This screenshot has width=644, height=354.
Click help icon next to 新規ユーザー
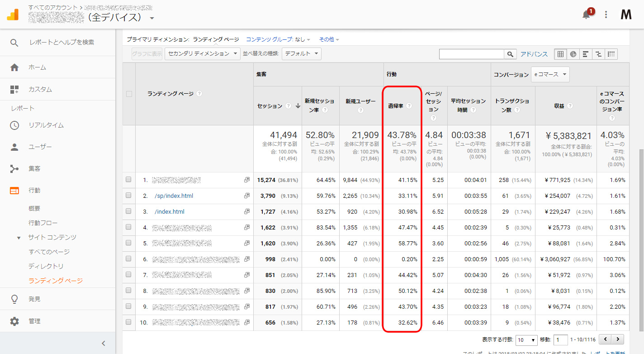pos(361,110)
